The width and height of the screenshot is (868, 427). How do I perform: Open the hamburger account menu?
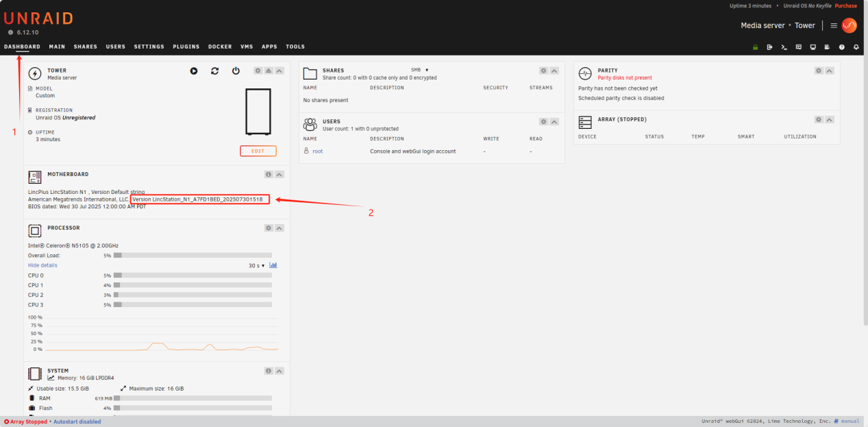coord(834,25)
